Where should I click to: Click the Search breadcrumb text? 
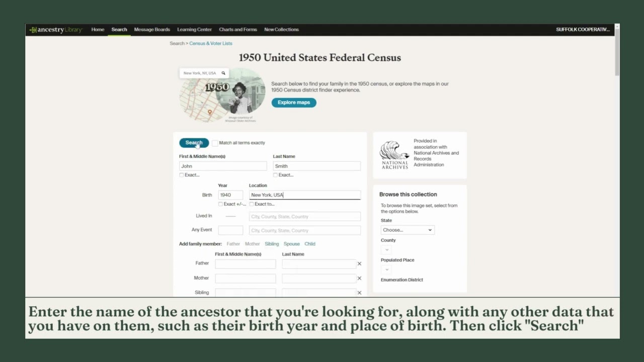click(x=177, y=44)
